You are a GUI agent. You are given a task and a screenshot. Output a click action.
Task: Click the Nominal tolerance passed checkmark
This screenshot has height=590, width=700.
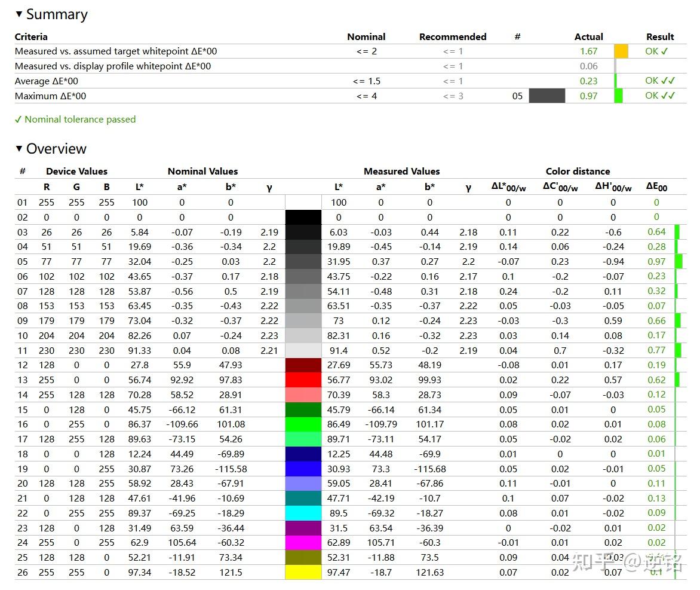click(x=18, y=120)
